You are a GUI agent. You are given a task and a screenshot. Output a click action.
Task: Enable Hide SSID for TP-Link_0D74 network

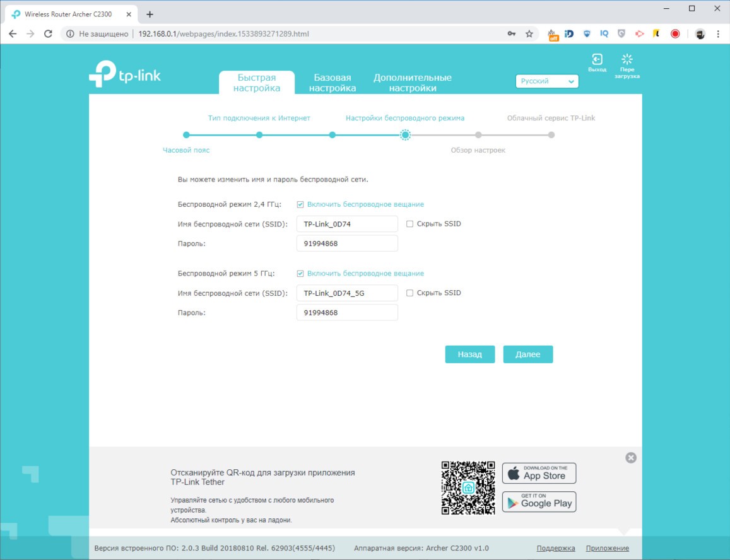pyautogui.click(x=410, y=224)
